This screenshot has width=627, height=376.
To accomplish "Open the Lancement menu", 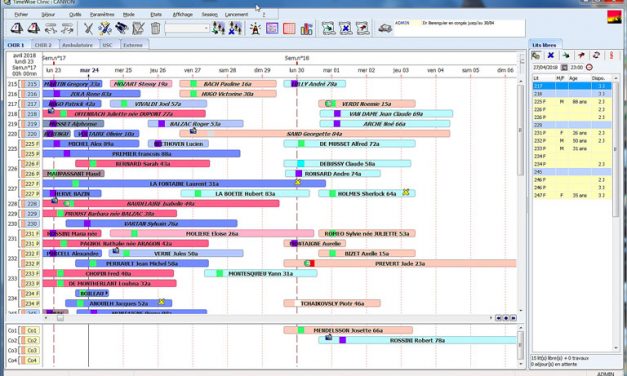I will [236, 14].
